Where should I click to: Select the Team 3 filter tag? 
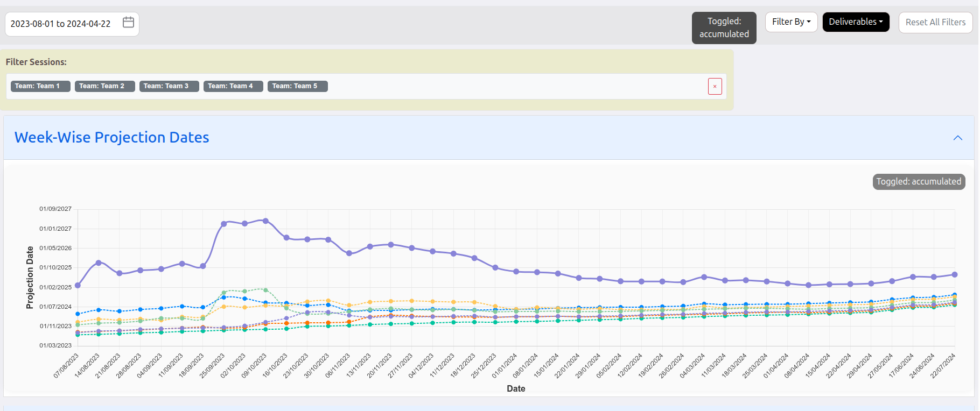169,86
